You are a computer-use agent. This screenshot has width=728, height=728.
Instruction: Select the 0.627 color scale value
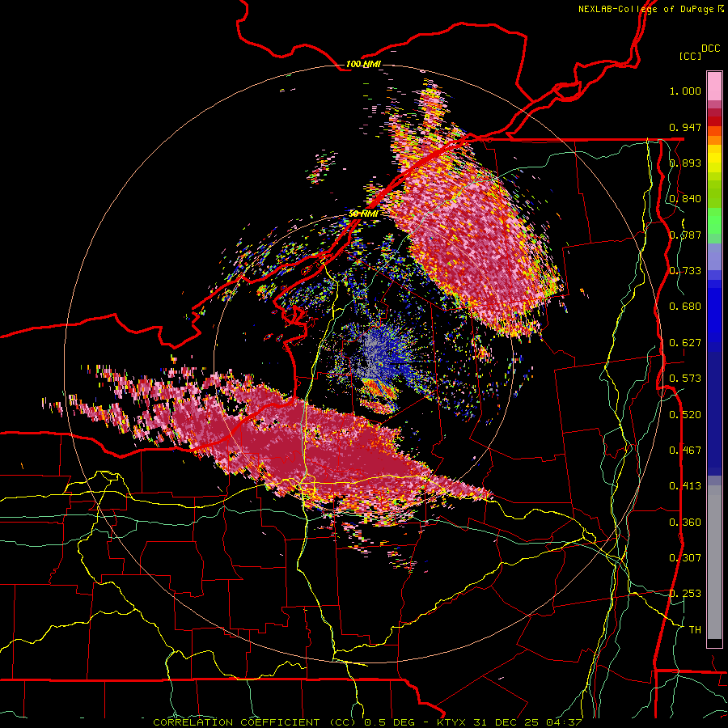tap(685, 343)
